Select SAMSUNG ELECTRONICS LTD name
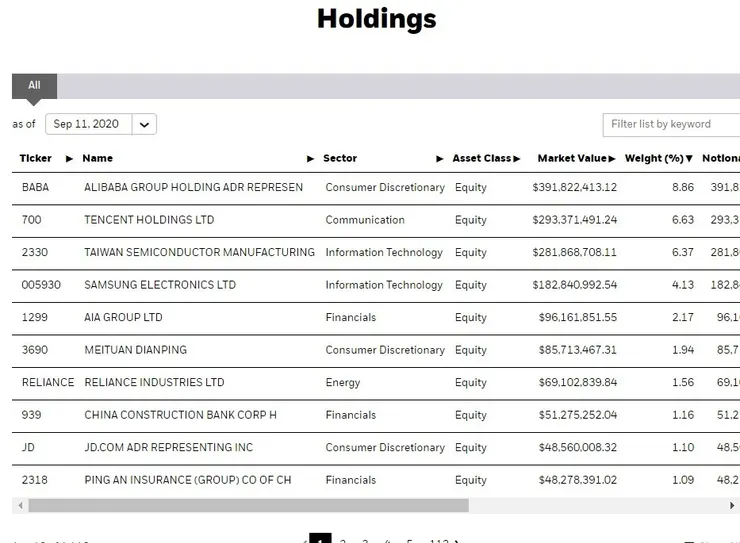This screenshot has width=740, height=543. [x=160, y=285]
